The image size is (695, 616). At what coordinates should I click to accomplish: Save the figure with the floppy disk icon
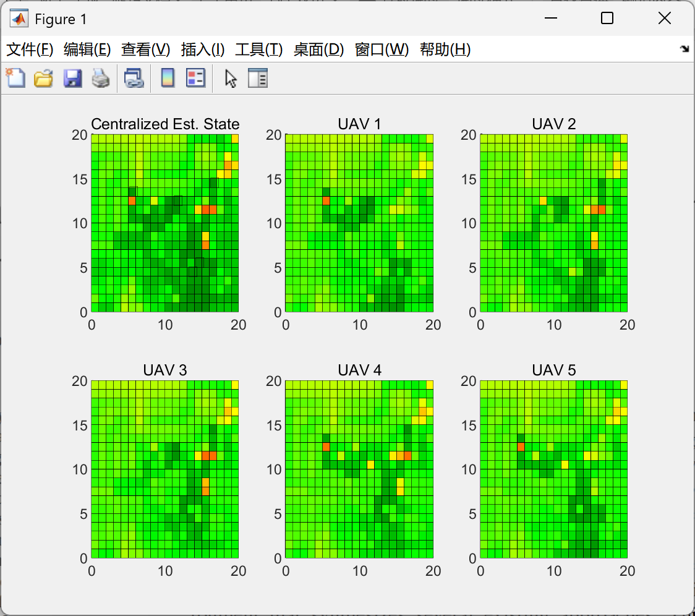(72, 78)
